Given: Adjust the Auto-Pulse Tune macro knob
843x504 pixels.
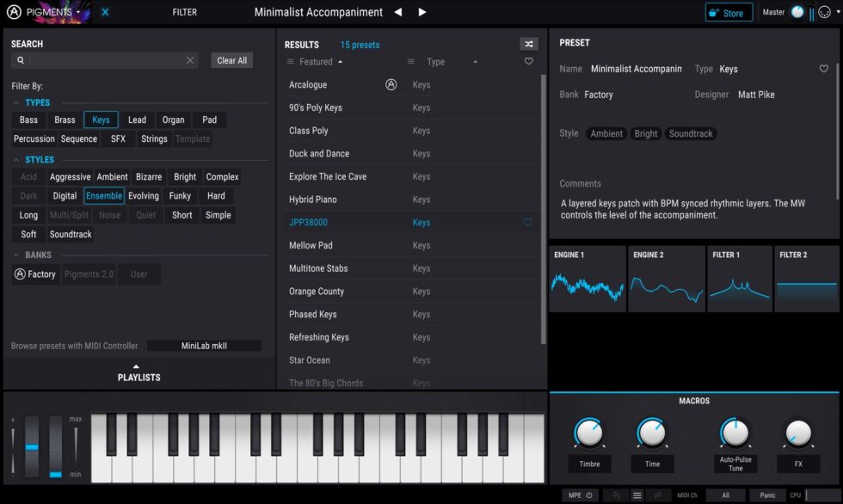Looking at the screenshot, I should [x=735, y=433].
